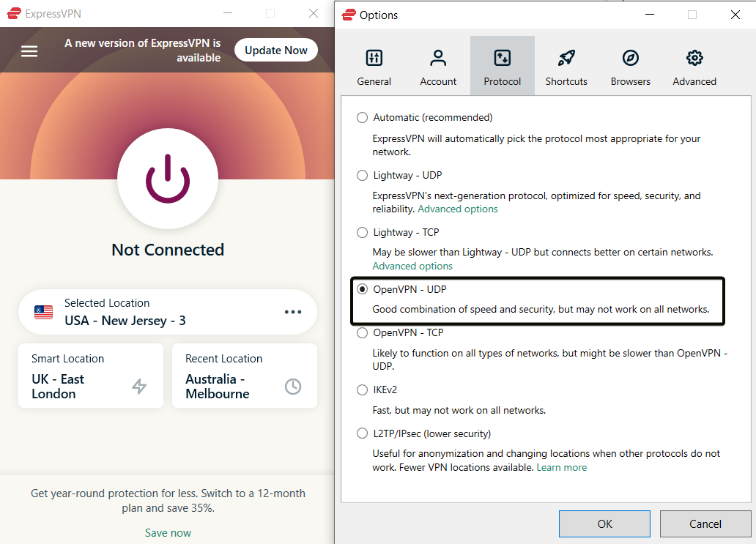Viewport: 756px width, 544px height.
Task: Expand Advanced options under Lightway - TCP
Action: [412, 267]
